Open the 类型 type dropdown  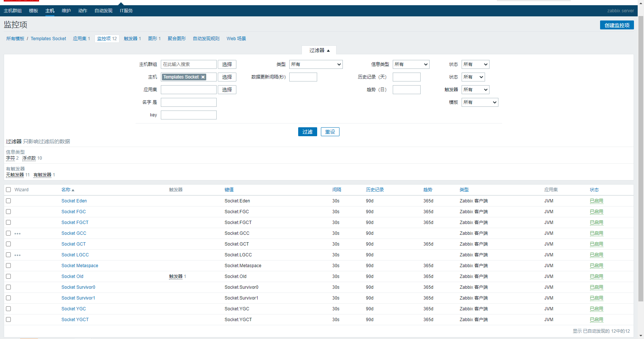(x=316, y=64)
